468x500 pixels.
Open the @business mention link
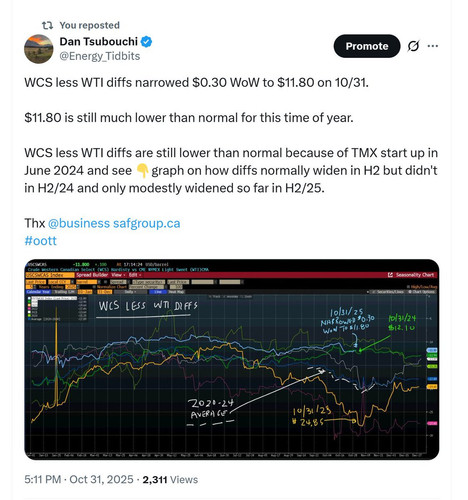pyautogui.click(x=79, y=223)
